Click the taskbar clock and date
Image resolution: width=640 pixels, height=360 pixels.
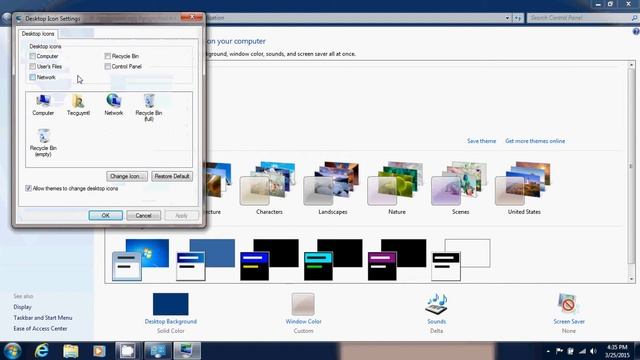(x=618, y=351)
